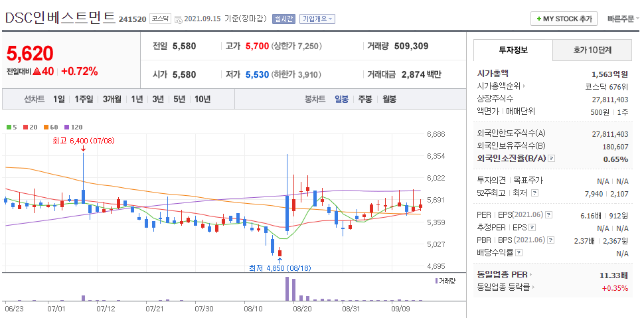Click the stock code 241520
644x318 pixels.
pyautogui.click(x=132, y=19)
